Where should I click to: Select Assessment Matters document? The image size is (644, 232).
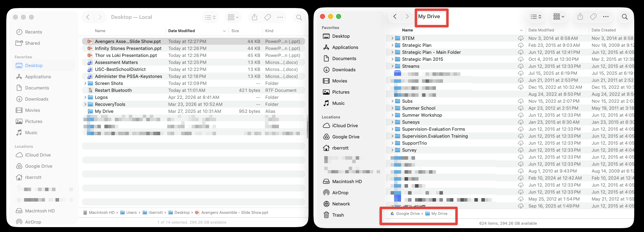(193, 62)
